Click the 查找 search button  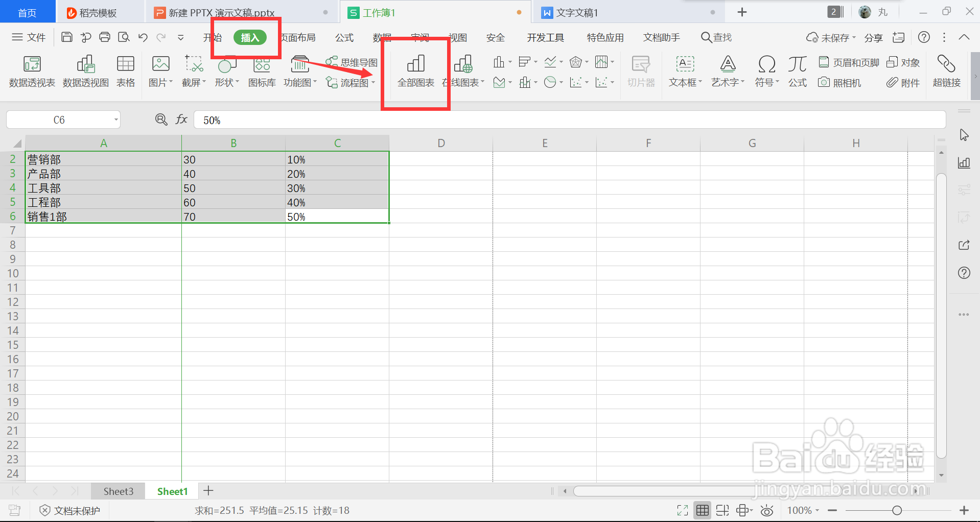[x=716, y=37]
